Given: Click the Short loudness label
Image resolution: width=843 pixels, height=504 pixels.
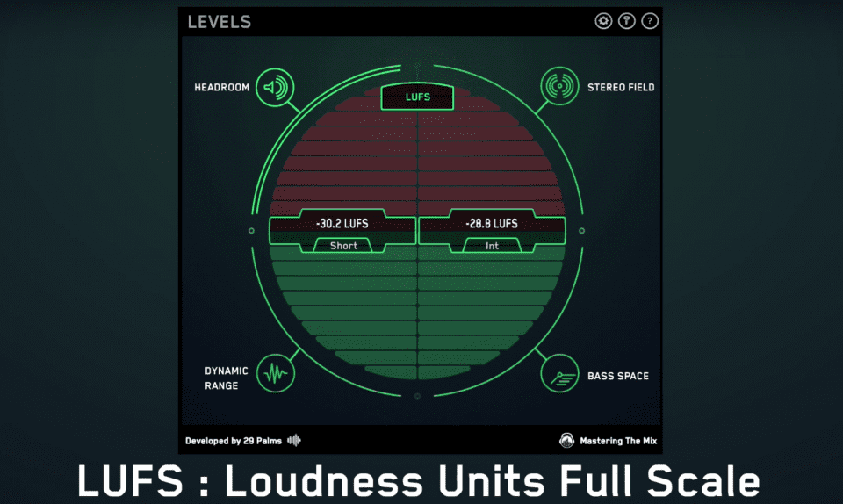Looking at the screenshot, I should pyautogui.click(x=343, y=246).
